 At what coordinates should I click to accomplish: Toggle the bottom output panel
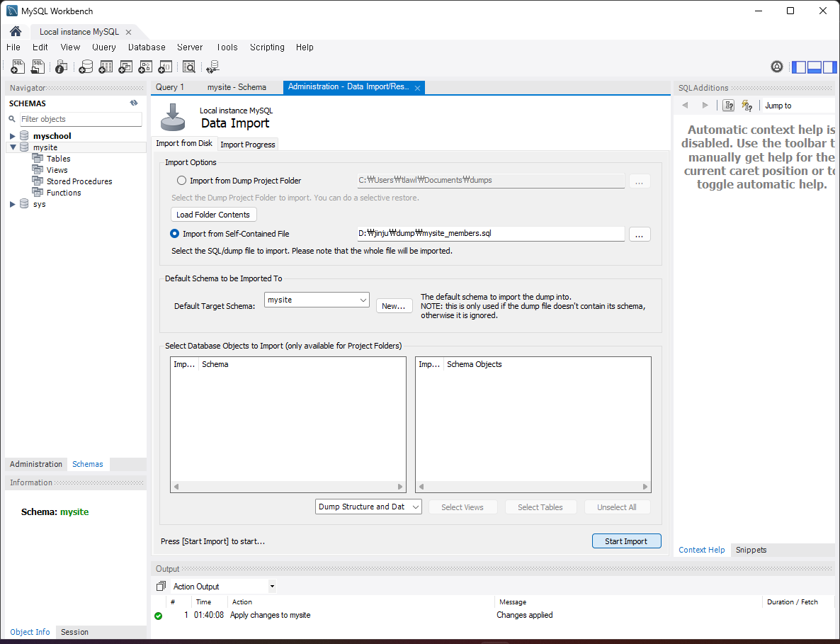coord(815,67)
